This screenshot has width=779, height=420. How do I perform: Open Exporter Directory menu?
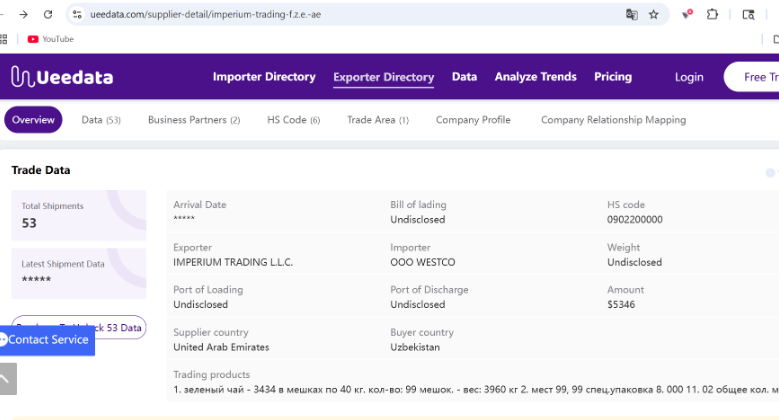[x=384, y=77]
